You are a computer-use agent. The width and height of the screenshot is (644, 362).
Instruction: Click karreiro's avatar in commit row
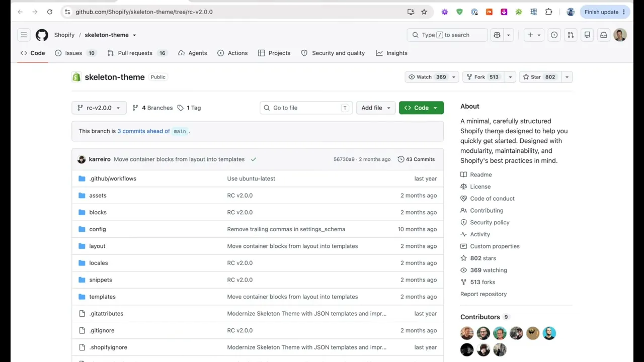pos(82,159)
